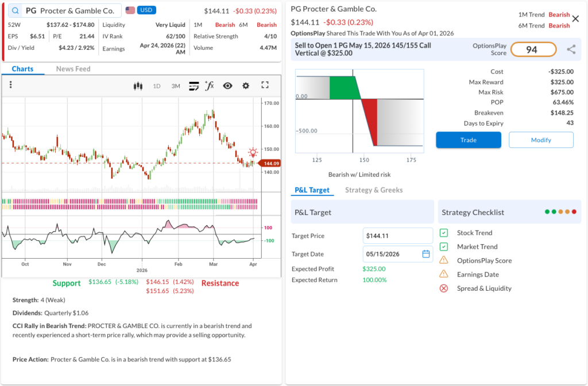Open chart settings gear icon
Image resolution: width=588 pixels, height=386 pixels.
[246, 86]
